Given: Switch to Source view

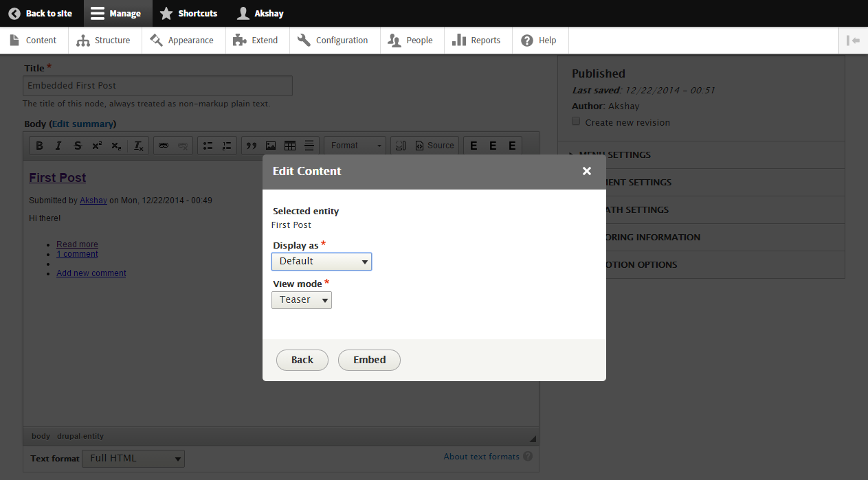Looking at the screenshot, I should [434, 146].
